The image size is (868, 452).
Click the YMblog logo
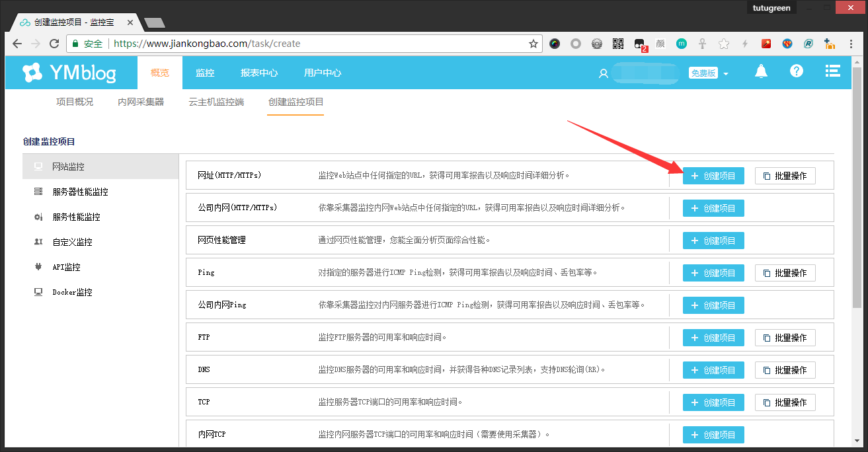69,73
